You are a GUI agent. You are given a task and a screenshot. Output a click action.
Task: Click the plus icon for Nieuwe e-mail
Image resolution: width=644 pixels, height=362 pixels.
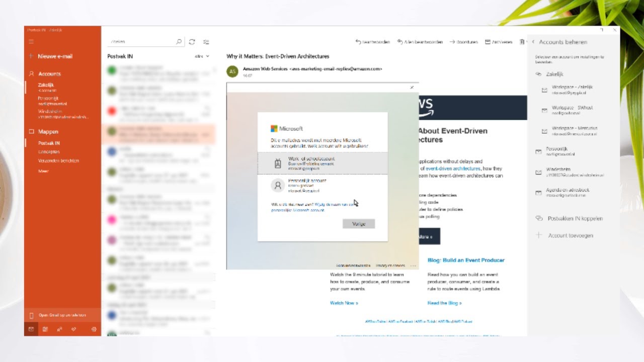point(31,56)
